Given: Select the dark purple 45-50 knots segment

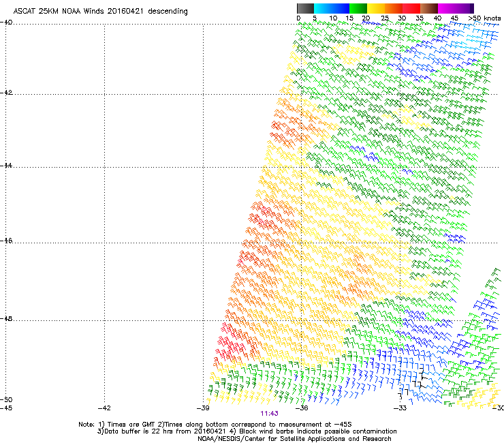Looking at the screenshot, I should 464,8.
